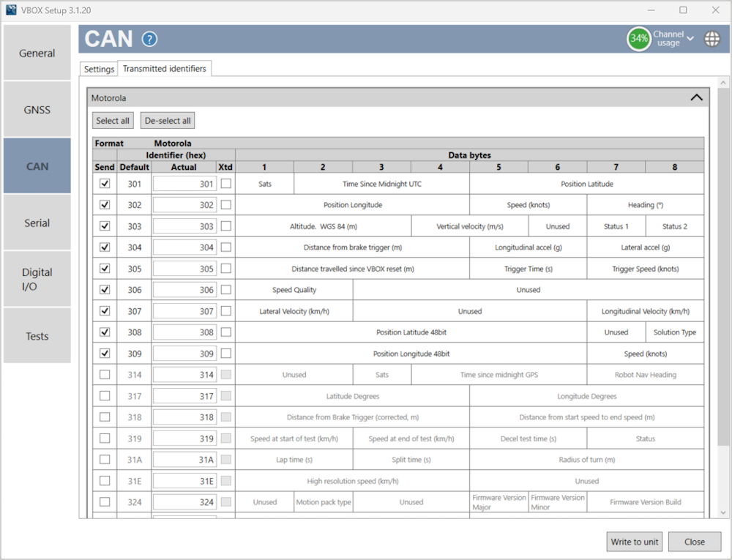
Task: Click the VBOX Setup app icon in title bar
Action: (11, 10)
